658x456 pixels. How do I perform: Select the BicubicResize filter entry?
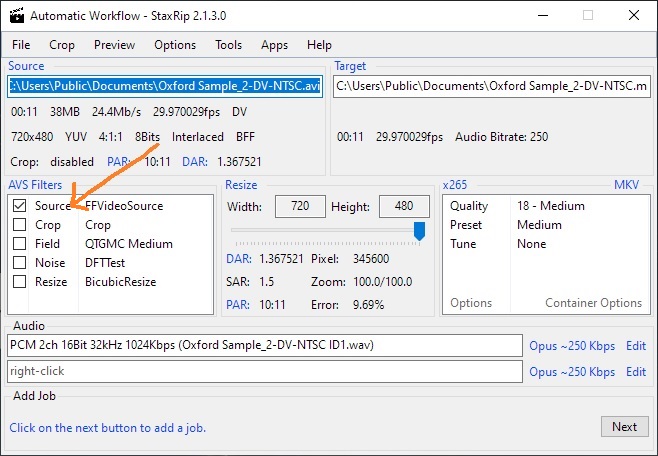tap(120, 281)
